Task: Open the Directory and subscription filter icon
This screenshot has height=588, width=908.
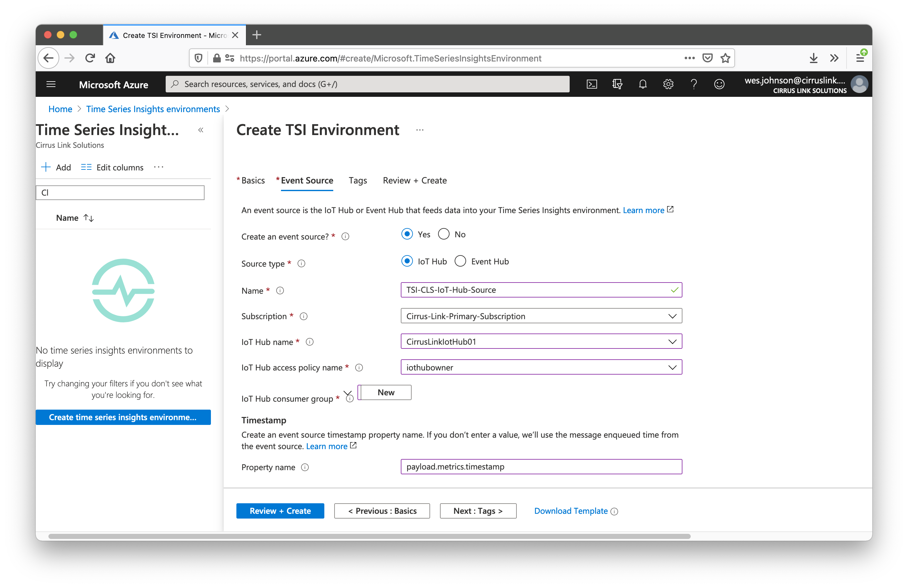Action: (x=617, y=84)
